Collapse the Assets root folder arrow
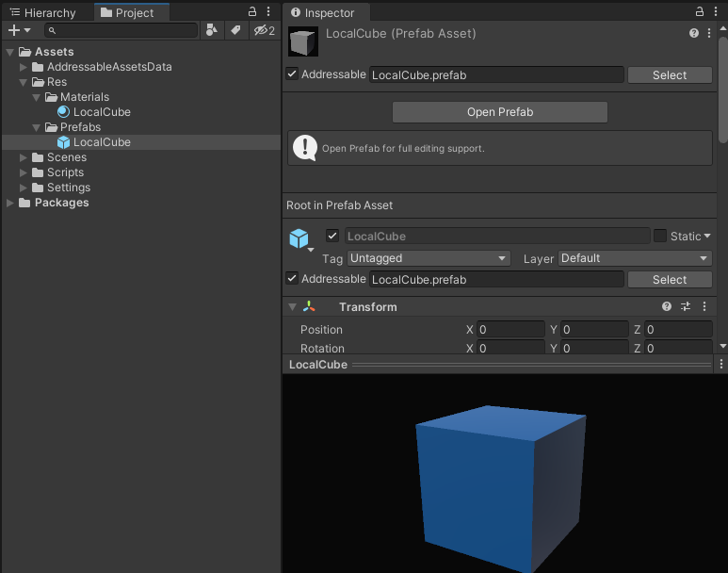728x573 pixels. point(9,52)
